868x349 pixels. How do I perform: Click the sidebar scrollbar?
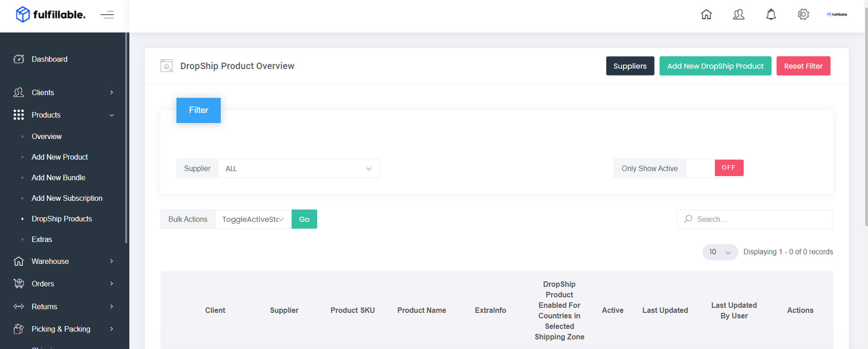click(x=126, y=137)
